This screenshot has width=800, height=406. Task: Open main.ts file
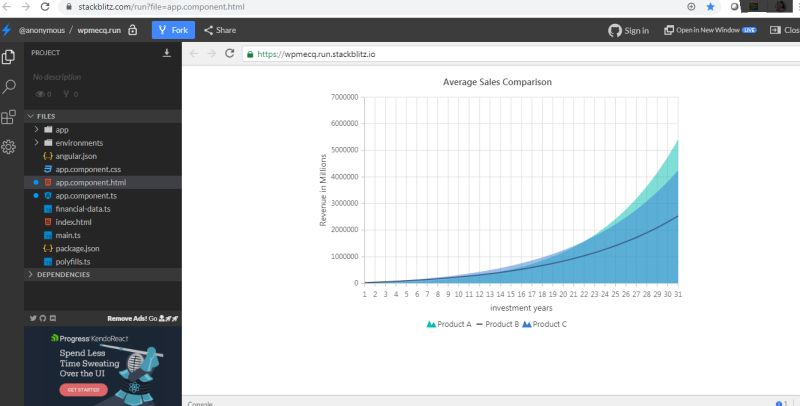pyautogui.click(x=103, y=235)
